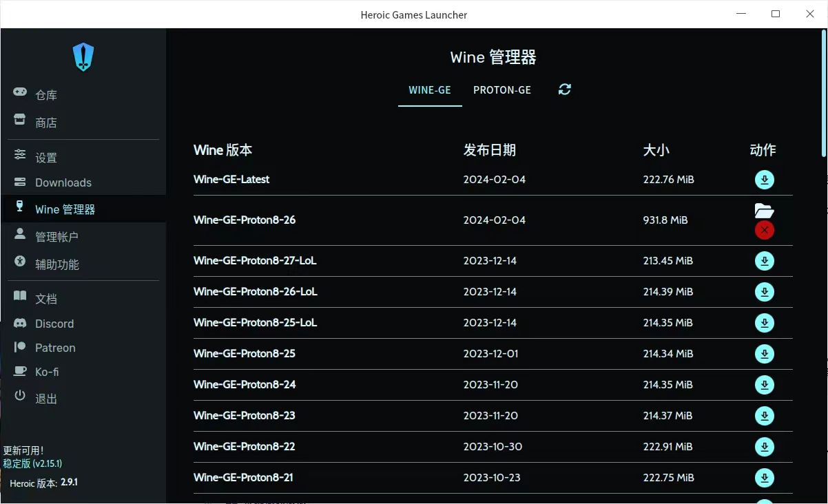The height and width of the screenshot is (504, 828).
Task: Click the 213.45 MiB size value
Action: click(668, 261)
